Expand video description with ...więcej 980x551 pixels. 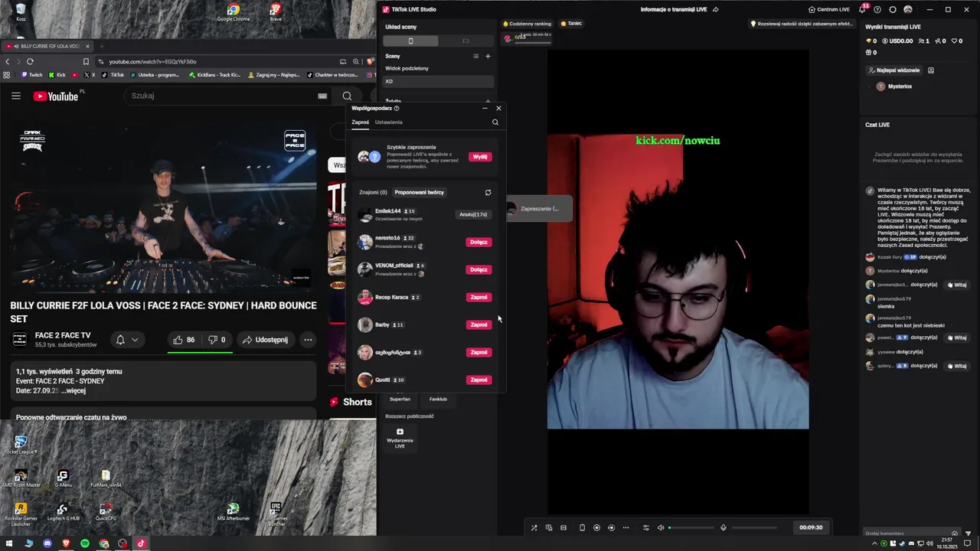pos(74,390)
